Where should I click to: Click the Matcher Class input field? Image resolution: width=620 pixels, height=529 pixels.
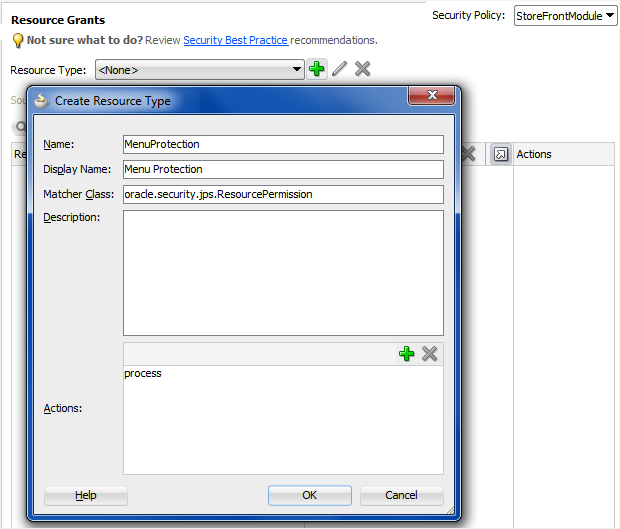click(x=283, y=194)
